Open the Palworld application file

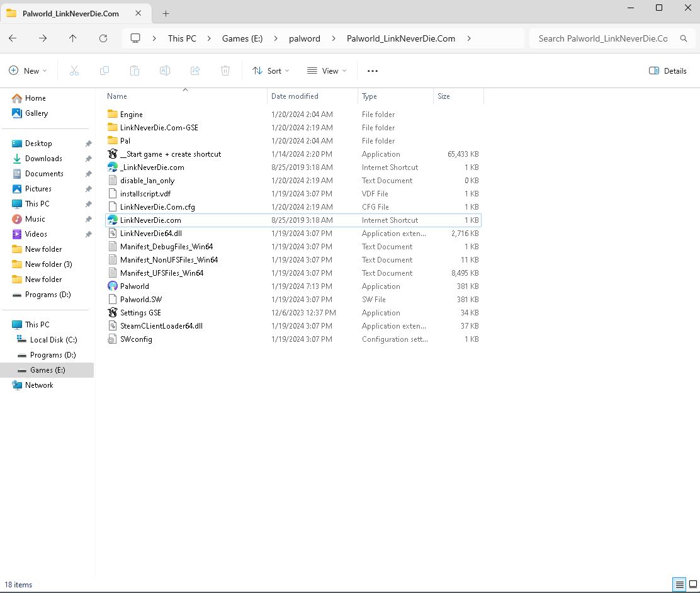point(134,286)
